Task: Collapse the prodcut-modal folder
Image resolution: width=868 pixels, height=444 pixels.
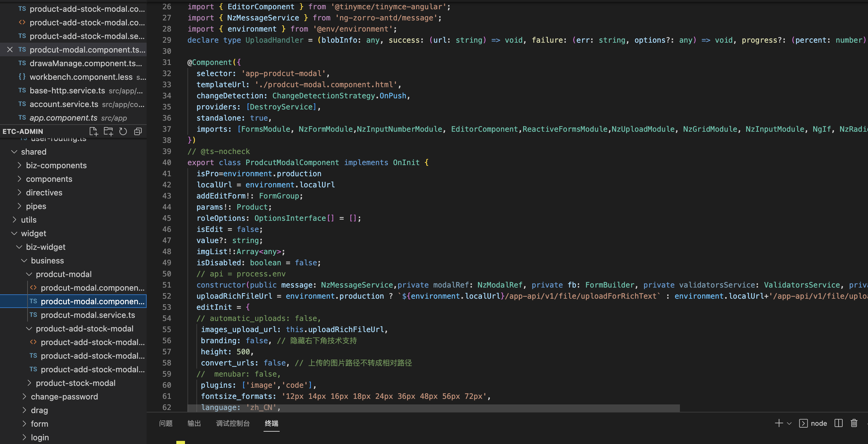Action: pos(29,274)
